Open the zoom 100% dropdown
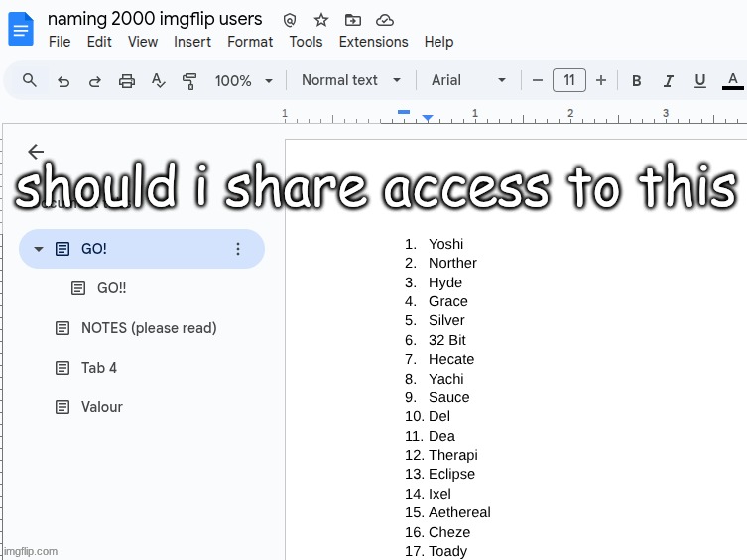This screenshot has width=747, height=560. tap(243, 81)
